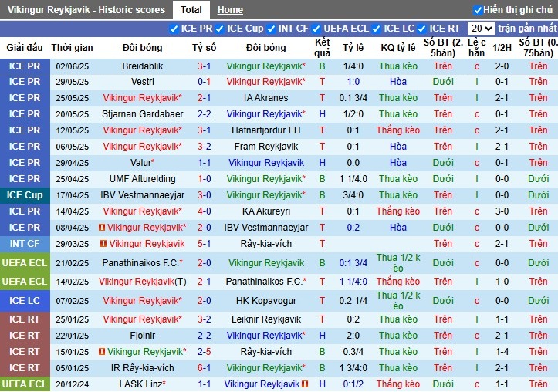
Task: Click the 1/2H column header
Action: (502, 47)
